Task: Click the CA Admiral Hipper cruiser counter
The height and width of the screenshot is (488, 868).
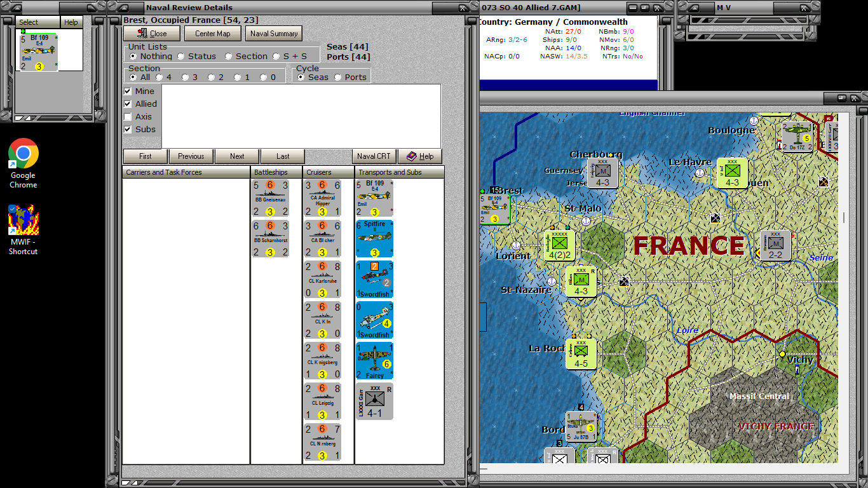Action: 323,199
